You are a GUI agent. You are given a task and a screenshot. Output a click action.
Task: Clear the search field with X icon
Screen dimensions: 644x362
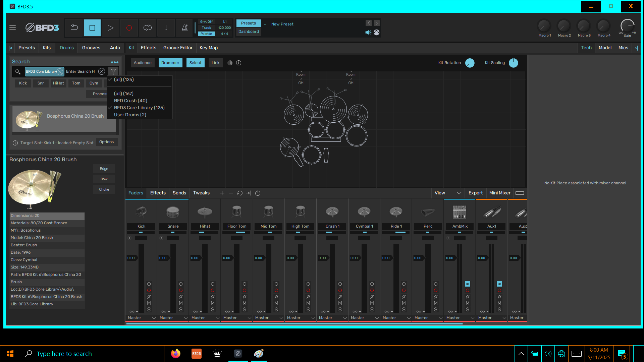click(102, 71)
